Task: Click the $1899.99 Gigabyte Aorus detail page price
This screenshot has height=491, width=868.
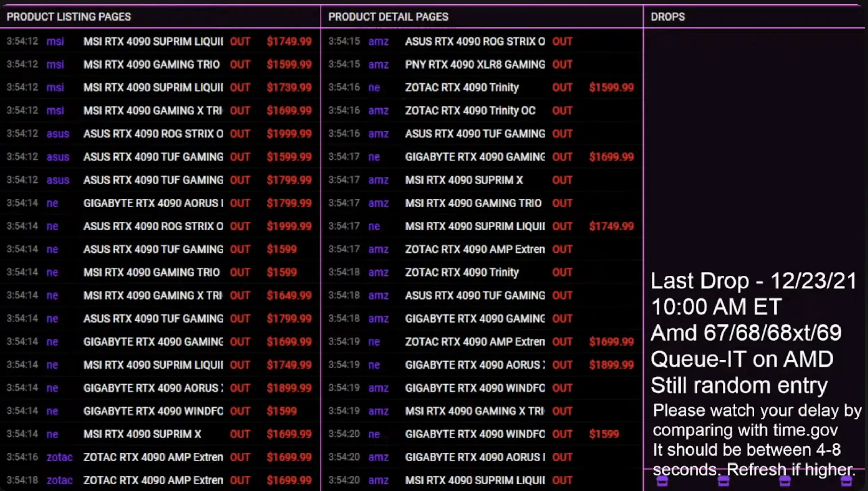Action: 611,365
